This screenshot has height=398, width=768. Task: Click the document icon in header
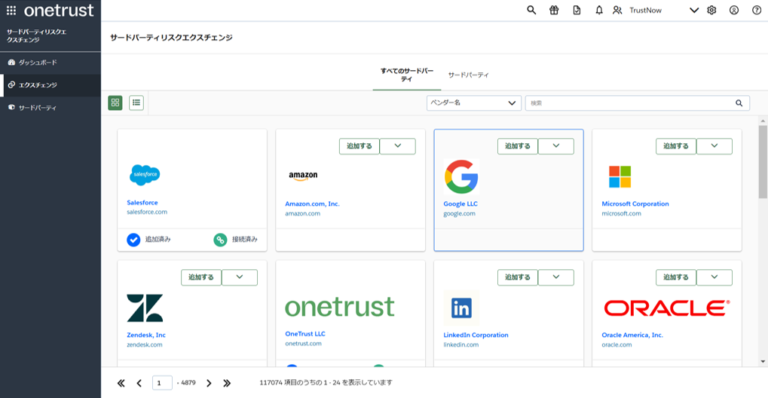point(576,10)
